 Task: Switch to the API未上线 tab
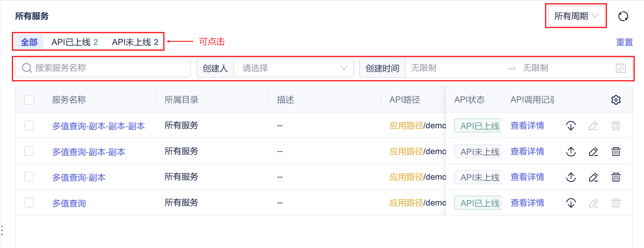(x=135, y=42)
